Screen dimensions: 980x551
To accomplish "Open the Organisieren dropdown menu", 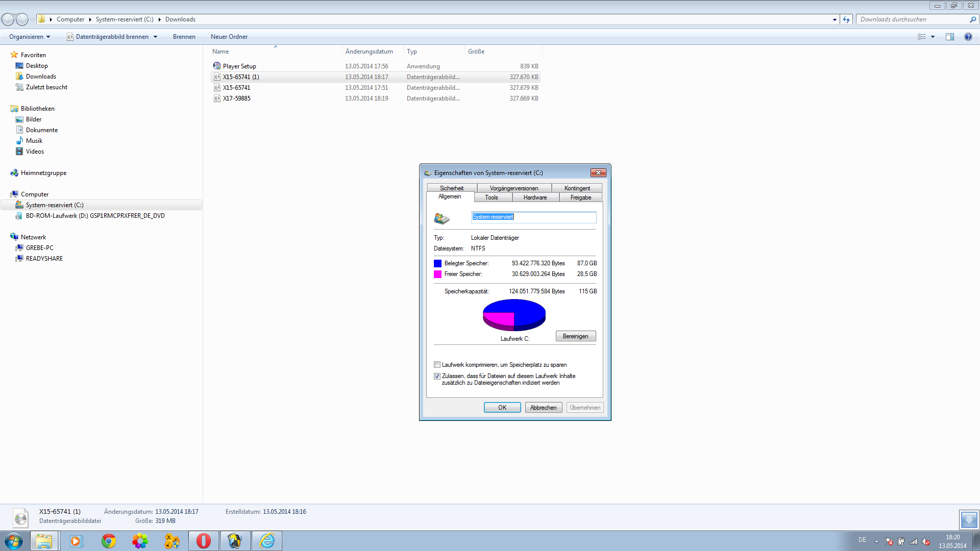I will 30,37.
